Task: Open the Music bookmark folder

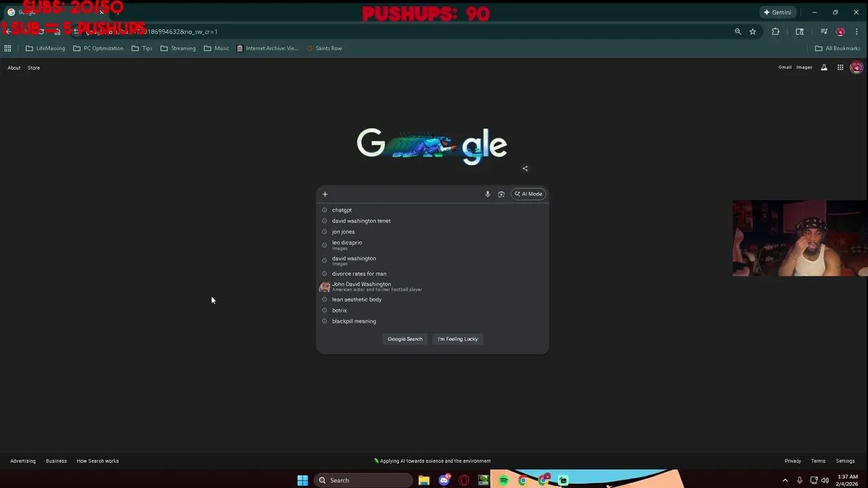Action: 216,48
